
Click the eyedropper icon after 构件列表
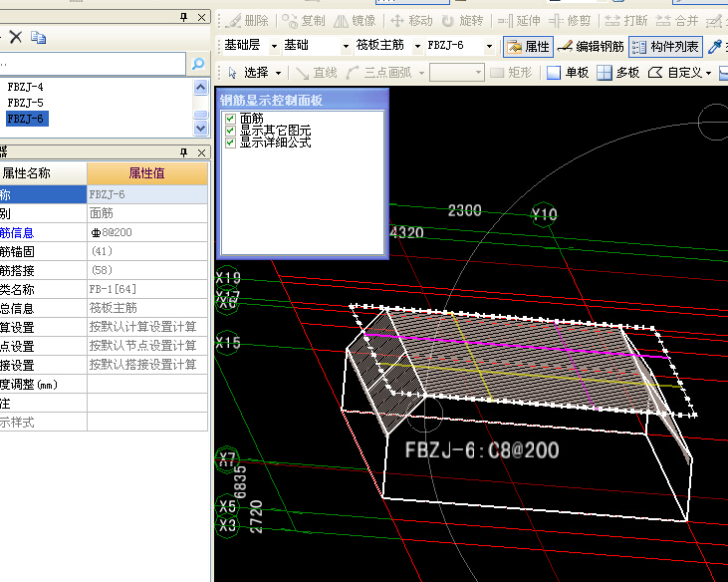[x=714, y=47]
